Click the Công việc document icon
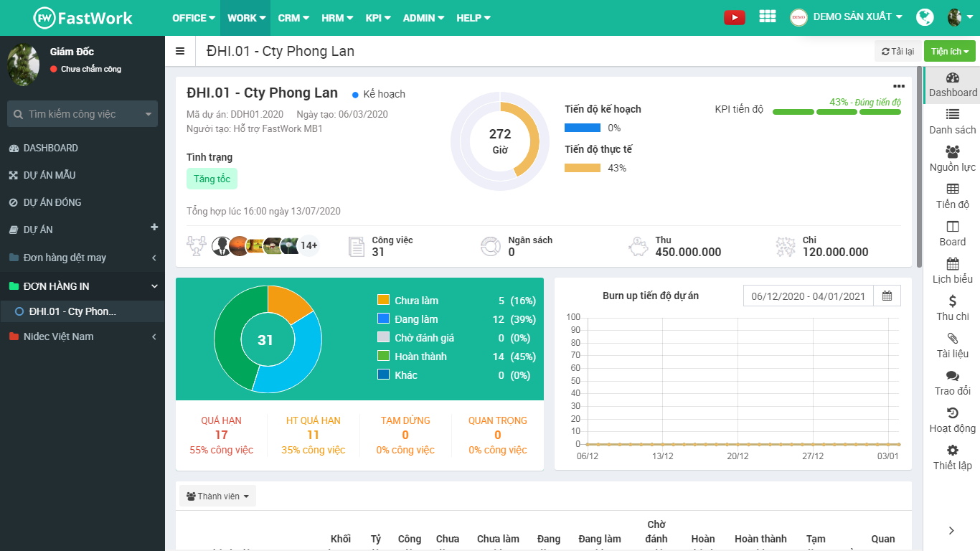 point(357,246)
